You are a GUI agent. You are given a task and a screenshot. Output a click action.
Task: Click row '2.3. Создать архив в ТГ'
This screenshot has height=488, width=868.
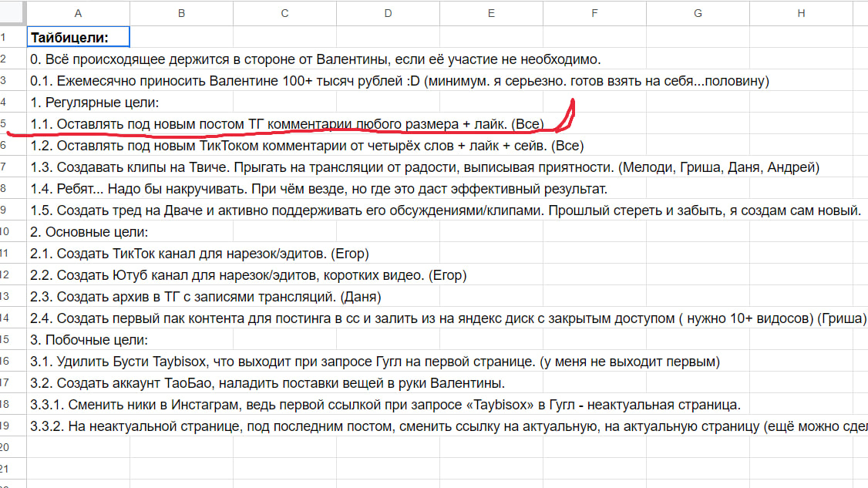pos(205,296)
